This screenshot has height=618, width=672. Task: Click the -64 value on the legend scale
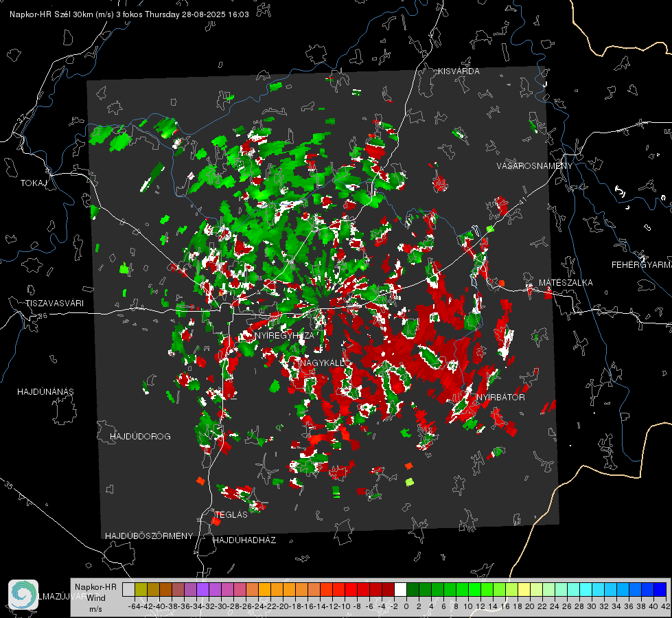(x=134, y=606)
